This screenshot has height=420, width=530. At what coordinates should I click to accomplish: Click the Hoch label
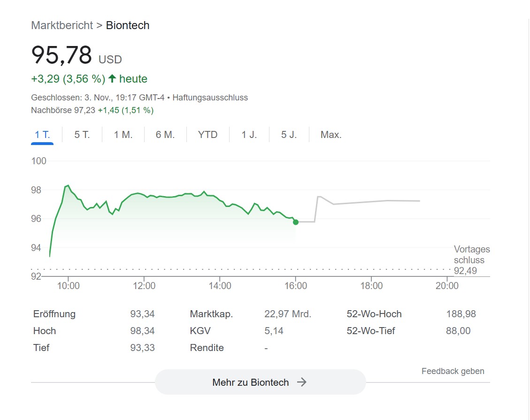(x=45, y=331)
